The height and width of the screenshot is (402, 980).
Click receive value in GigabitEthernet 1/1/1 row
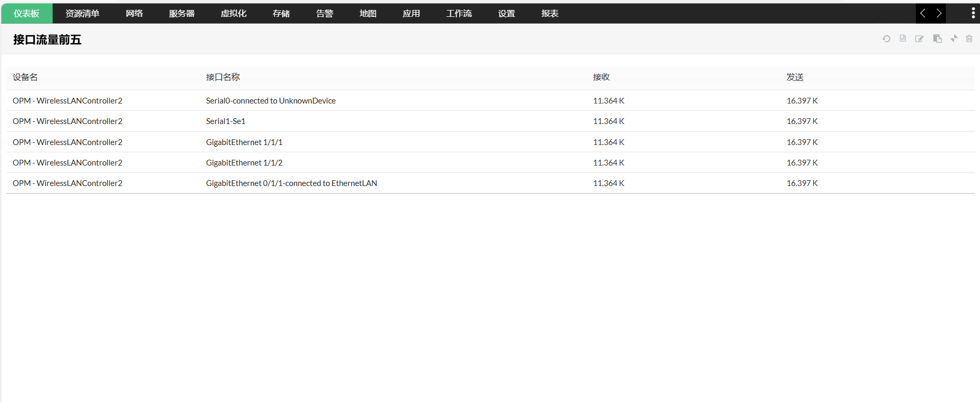pos(609,142)
